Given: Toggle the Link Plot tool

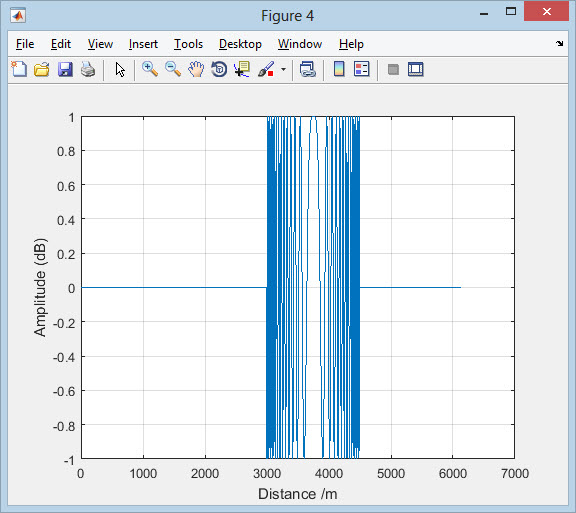Looking at the screenshot, I should [307, 69].
